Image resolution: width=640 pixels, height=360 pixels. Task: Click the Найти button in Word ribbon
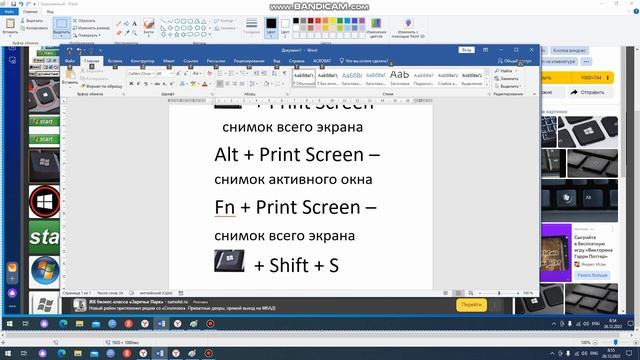(x=504, y=71)
